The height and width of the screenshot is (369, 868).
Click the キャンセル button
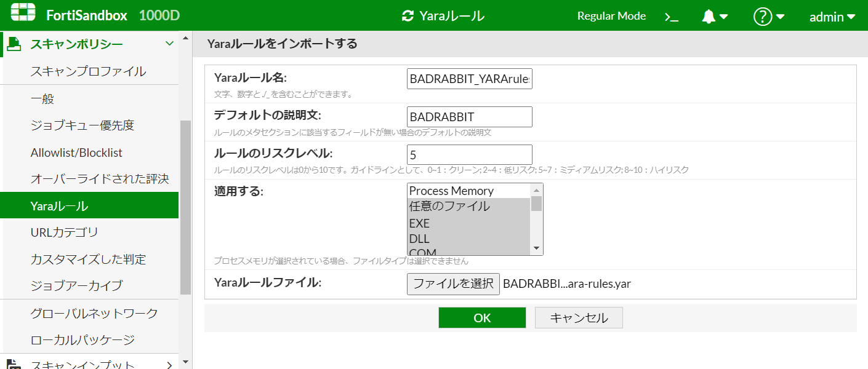579,318
